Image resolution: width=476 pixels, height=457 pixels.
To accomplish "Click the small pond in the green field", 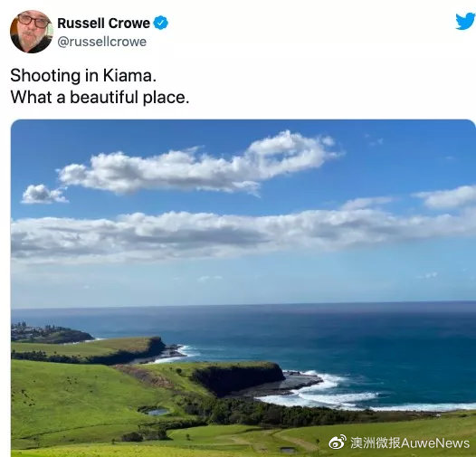I will tap(155, 412).
